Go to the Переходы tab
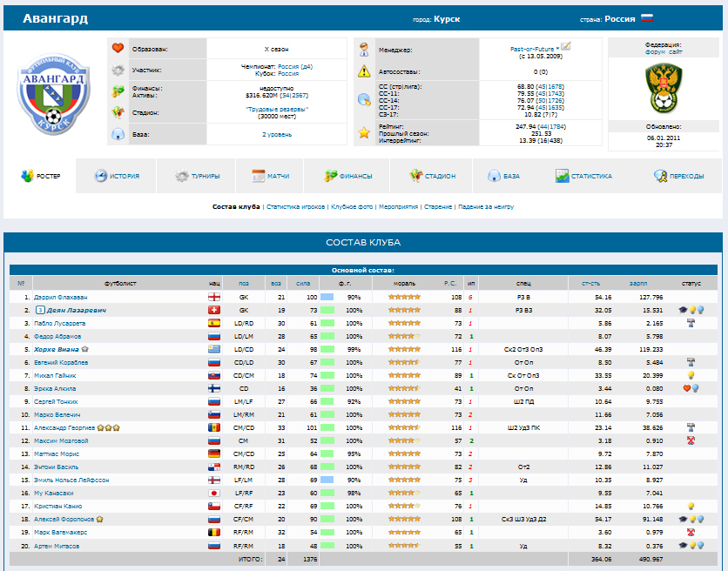Screen dimensions: 728x571 click(679, 176)
